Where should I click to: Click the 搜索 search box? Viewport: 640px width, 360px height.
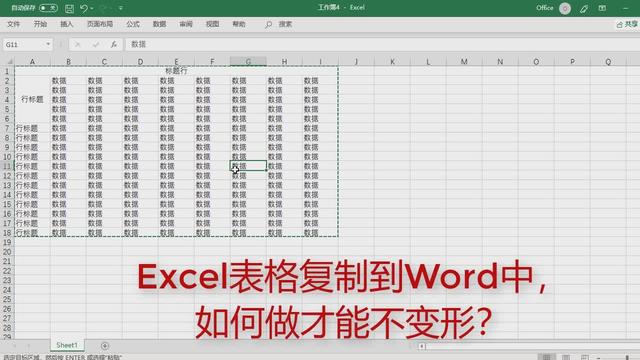(279, 24)
